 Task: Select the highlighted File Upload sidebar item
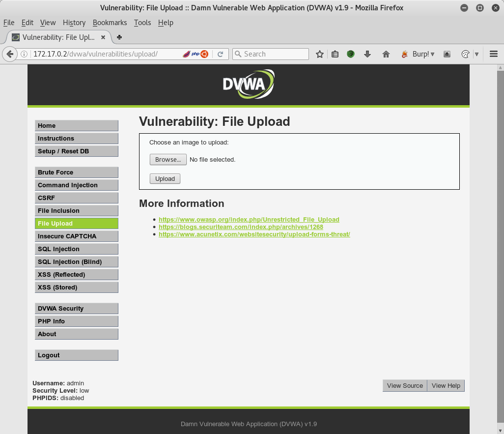tap(77, 223)
